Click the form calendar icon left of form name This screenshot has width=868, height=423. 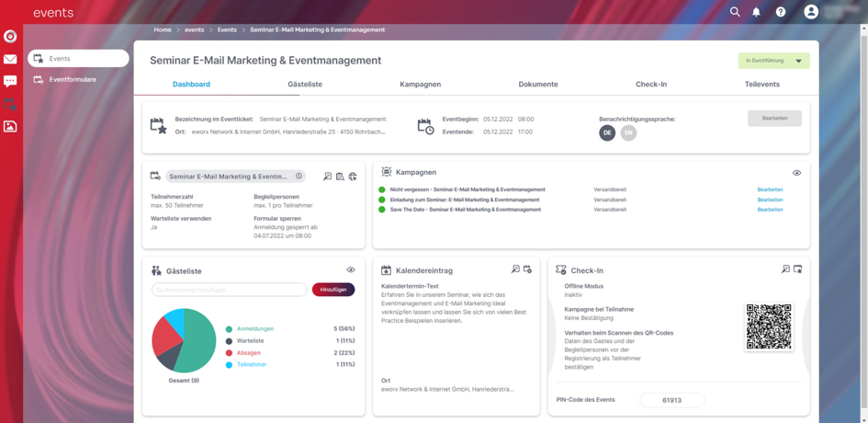[155, 176]
